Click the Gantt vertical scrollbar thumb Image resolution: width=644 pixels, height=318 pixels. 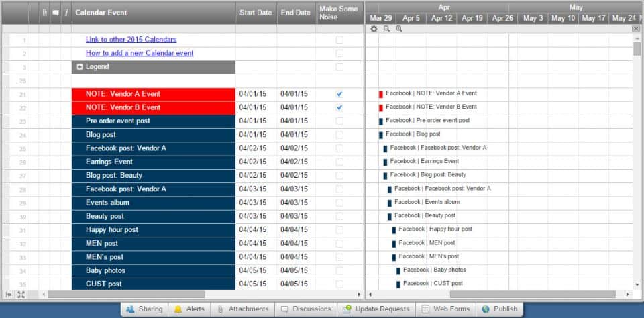pyautogui.click(x=637, y=49)
